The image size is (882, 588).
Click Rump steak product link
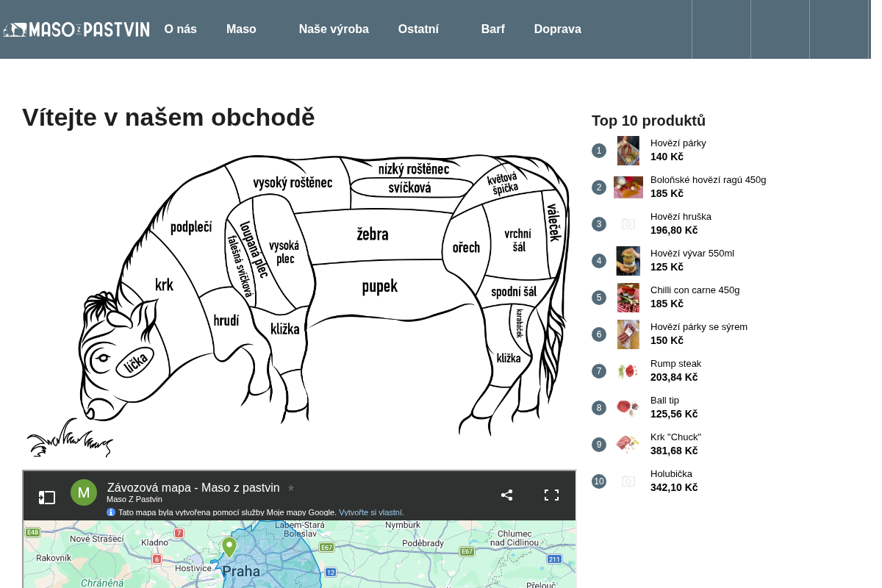pyautogui.click(x=676, y=364)
